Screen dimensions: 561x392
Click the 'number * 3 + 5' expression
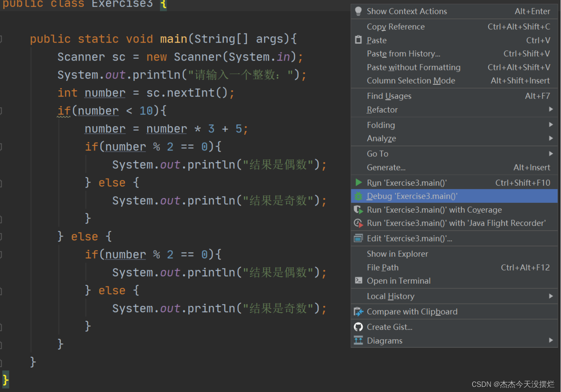coord(194,129)
